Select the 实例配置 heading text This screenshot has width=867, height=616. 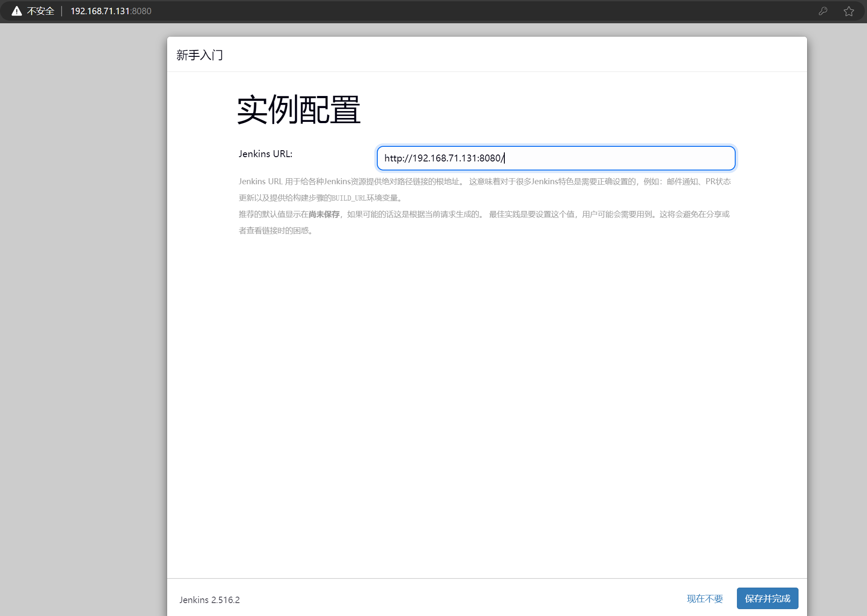(x=298, y=110)
